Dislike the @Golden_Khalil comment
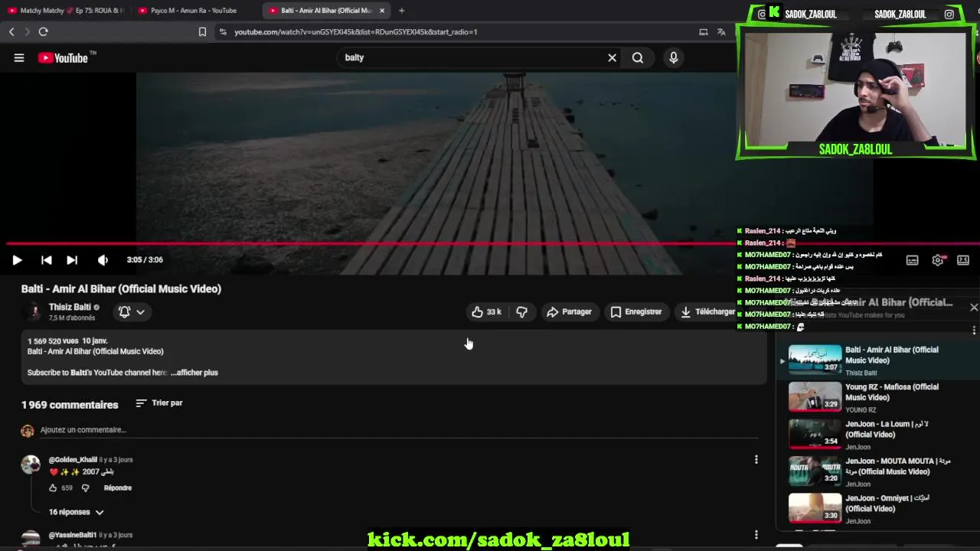 pyautogui.click(x=85, y=488)
